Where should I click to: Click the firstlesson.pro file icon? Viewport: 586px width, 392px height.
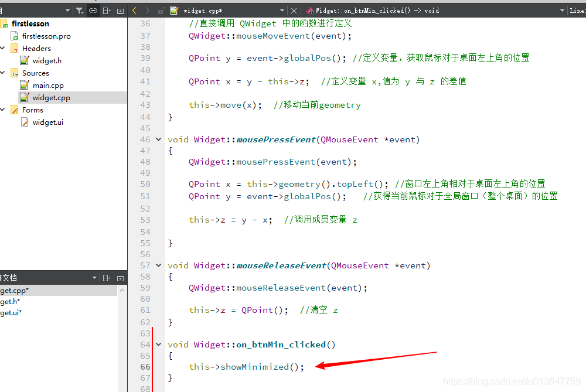pos(15,36)
